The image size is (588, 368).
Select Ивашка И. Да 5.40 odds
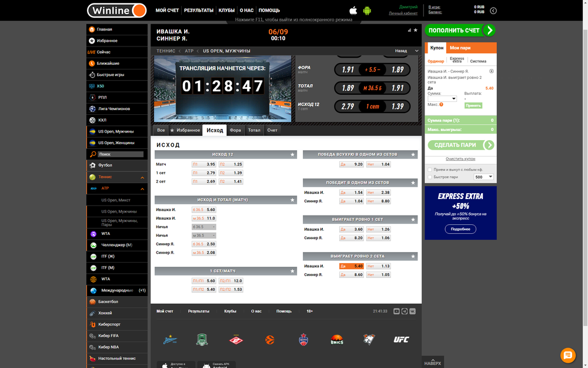(352, 266)
